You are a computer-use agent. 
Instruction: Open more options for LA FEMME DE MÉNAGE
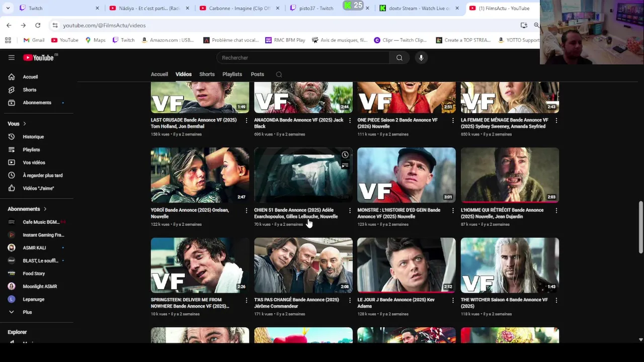tap(556, 121)
